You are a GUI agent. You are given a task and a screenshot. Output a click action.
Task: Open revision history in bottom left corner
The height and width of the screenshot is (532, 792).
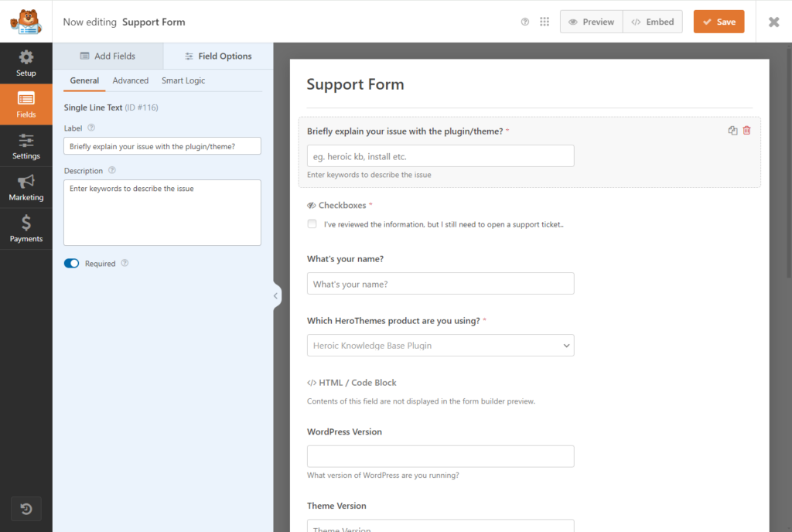click(26, 509)
